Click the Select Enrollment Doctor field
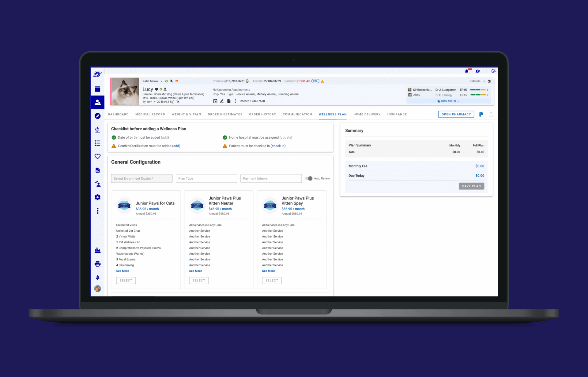Screen dimensions: 588x377 click(x=141, y=178)
